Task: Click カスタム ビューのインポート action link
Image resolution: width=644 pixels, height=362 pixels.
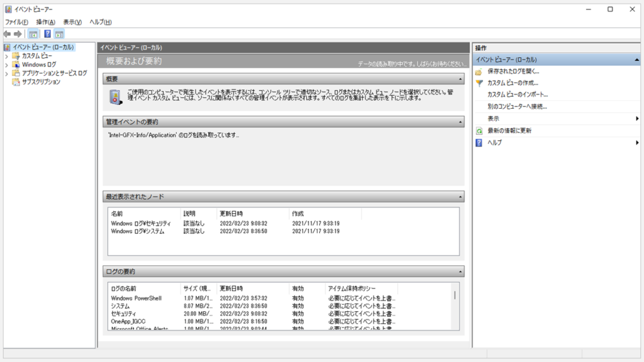Action: coord(518,95)
